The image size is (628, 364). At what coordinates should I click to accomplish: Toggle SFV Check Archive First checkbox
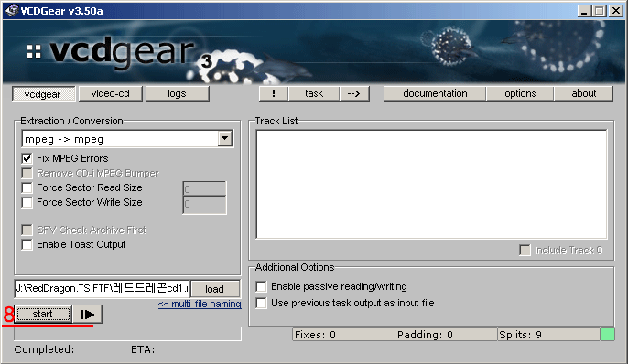[27, 230]
